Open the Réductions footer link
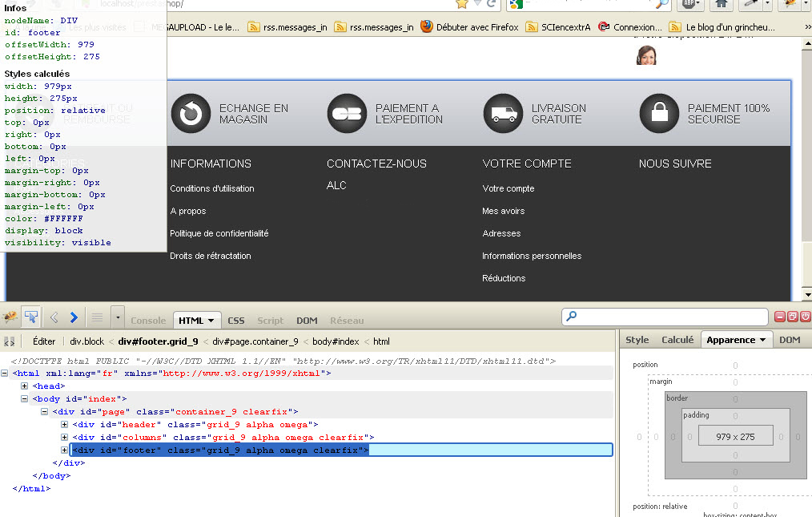812x517 pixels. 504,278
